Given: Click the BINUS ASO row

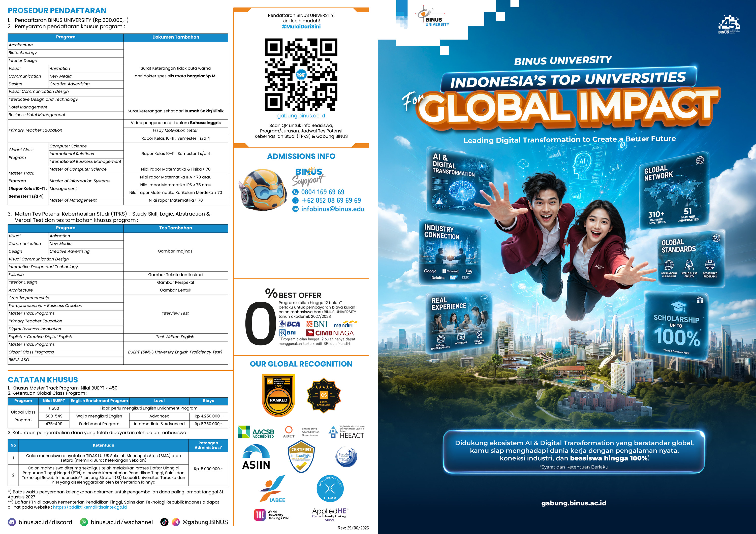Looking at the screenshot, I should pos(66,360).
